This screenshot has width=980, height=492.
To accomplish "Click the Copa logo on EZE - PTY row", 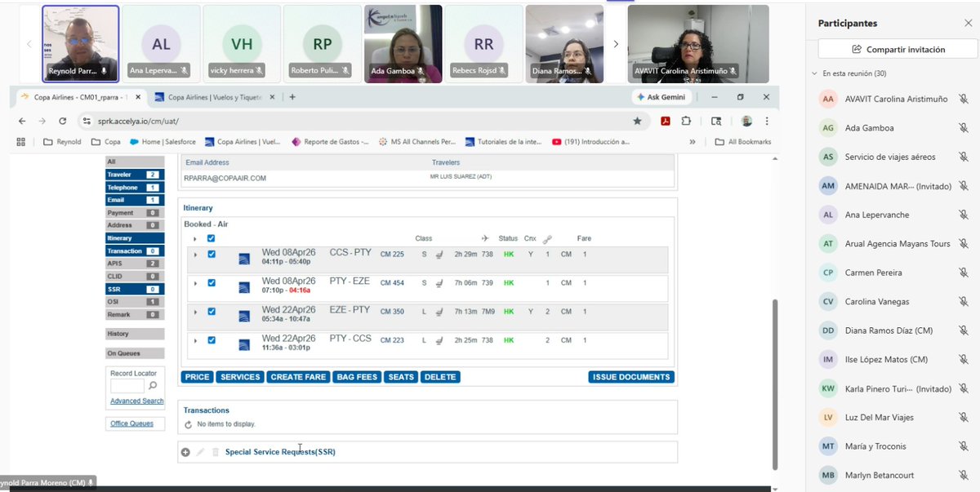I will click(244, 317).
